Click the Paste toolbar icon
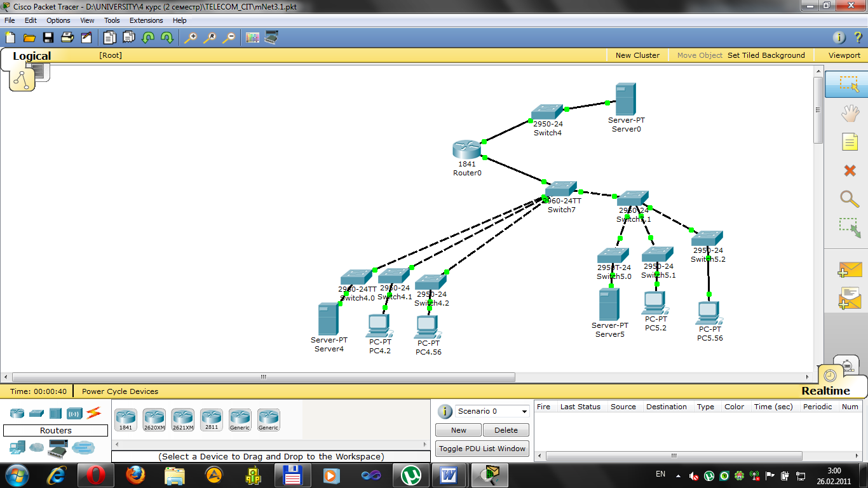The height and width of the screenshot is (488, 868). (129, 37)
